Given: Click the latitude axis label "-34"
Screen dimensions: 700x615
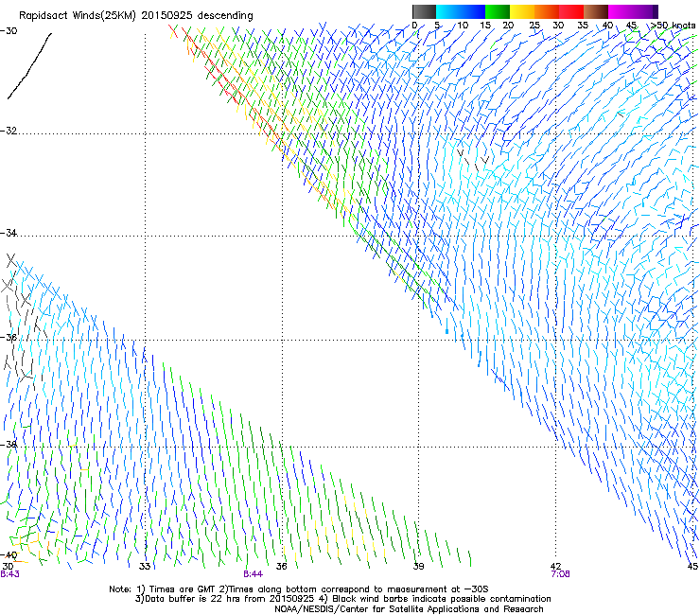Looking at the screenshot, I should click(9, 233).
